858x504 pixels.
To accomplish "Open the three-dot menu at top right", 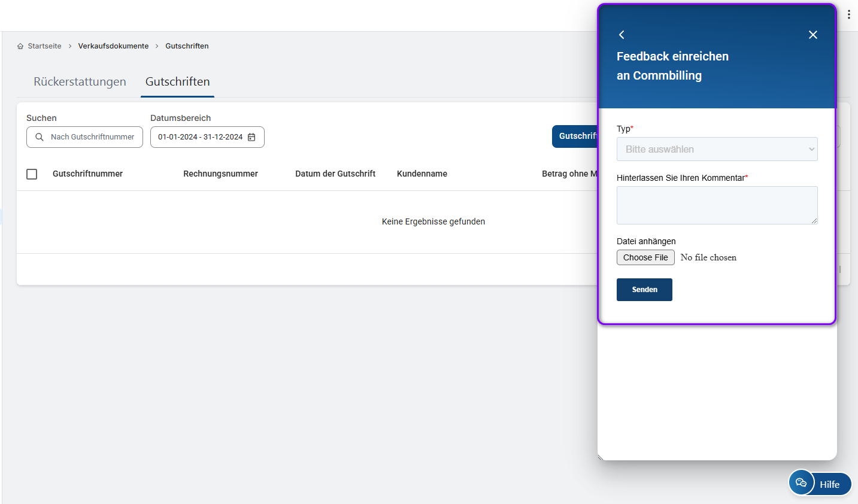I will (x=848, y=15).
